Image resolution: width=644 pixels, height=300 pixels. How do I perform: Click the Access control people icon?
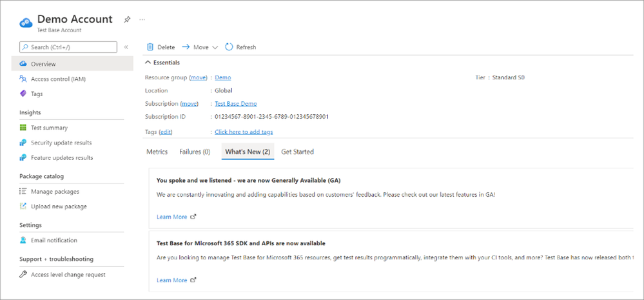click(x=23, y=79)
